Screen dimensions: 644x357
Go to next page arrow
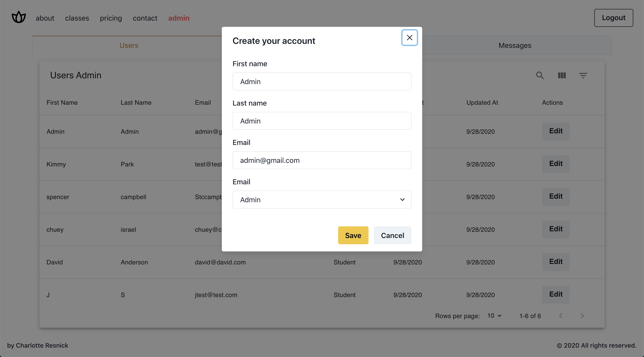(x=582, y=316)
